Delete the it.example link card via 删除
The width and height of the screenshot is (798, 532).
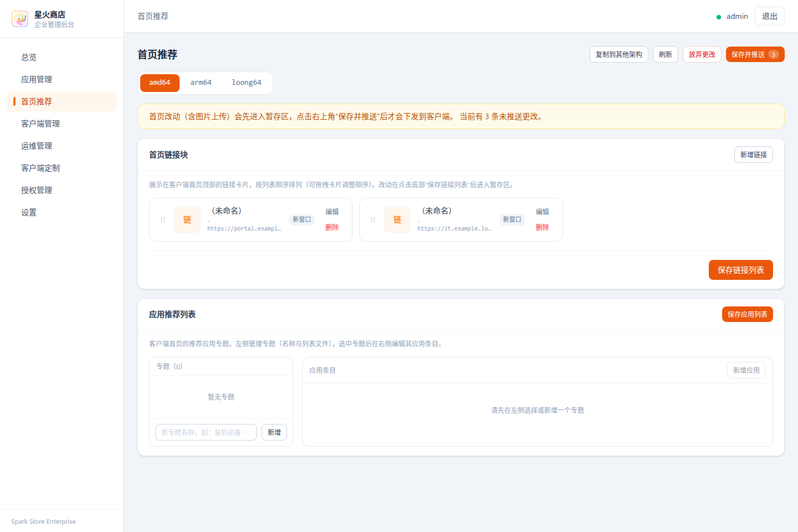pyautogui.click(x=543, y=227)
